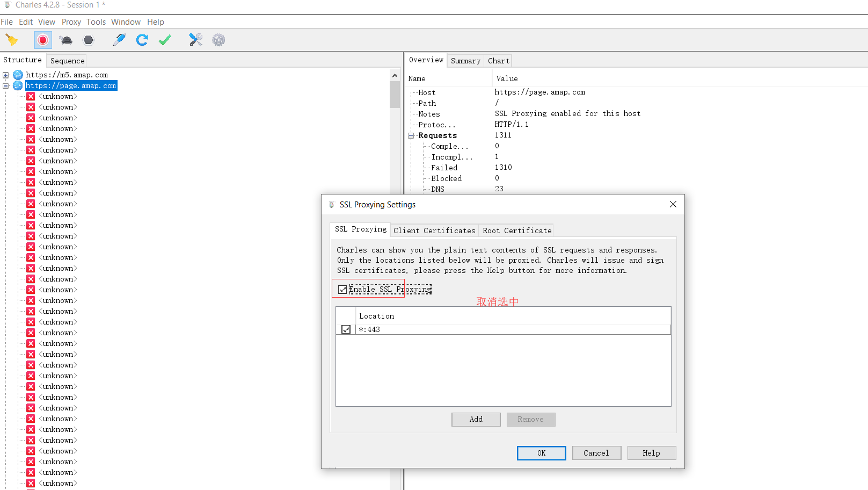The image size is (868, 490).
Task: Click the Host row in Overview
Action: coord(636,92)
